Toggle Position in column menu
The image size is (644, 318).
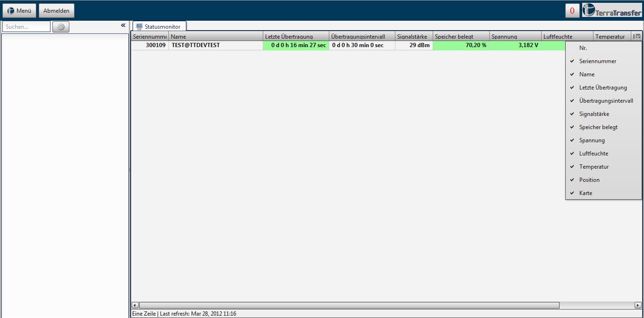(x=603, y=180)
